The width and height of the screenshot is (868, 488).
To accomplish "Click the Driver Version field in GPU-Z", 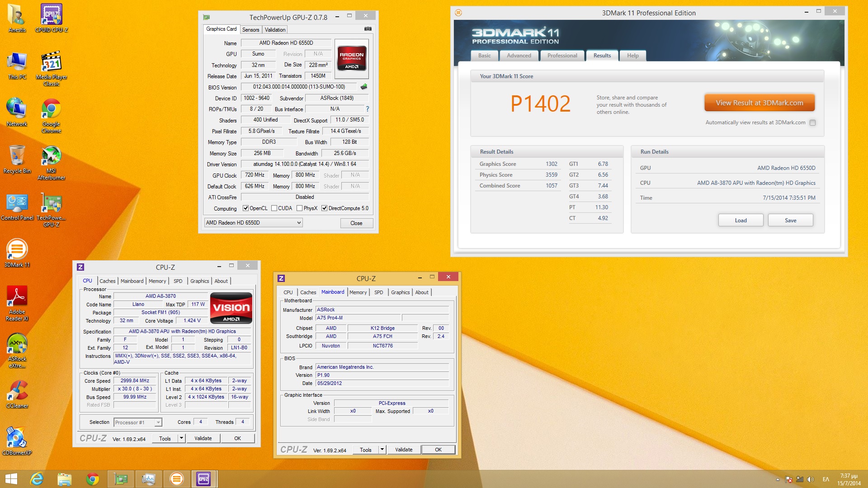I will click(x=305, y=164).
